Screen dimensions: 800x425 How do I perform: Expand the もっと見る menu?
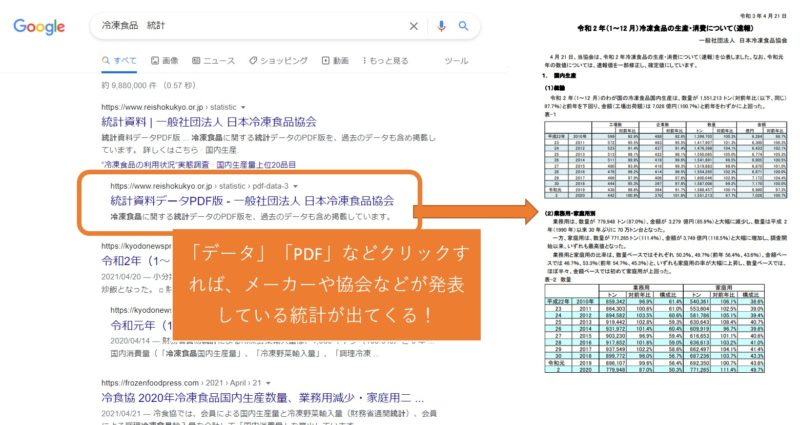pos(385,61)
